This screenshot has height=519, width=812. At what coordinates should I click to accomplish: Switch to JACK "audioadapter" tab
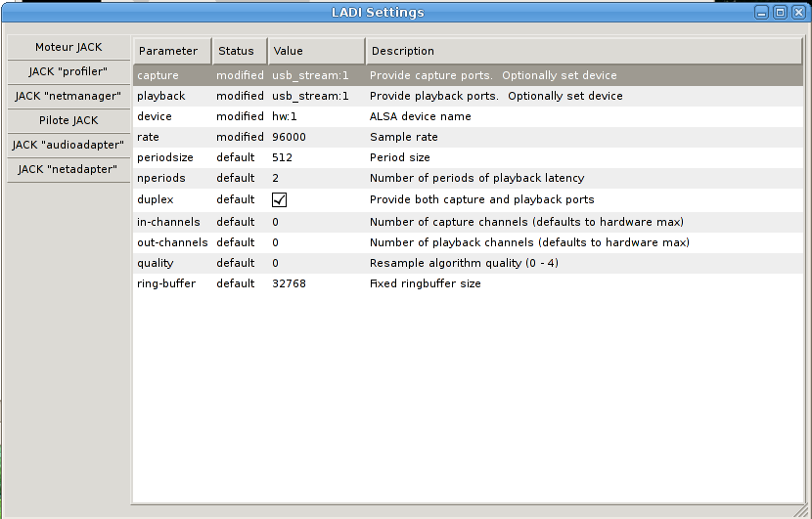pos(68,145)
